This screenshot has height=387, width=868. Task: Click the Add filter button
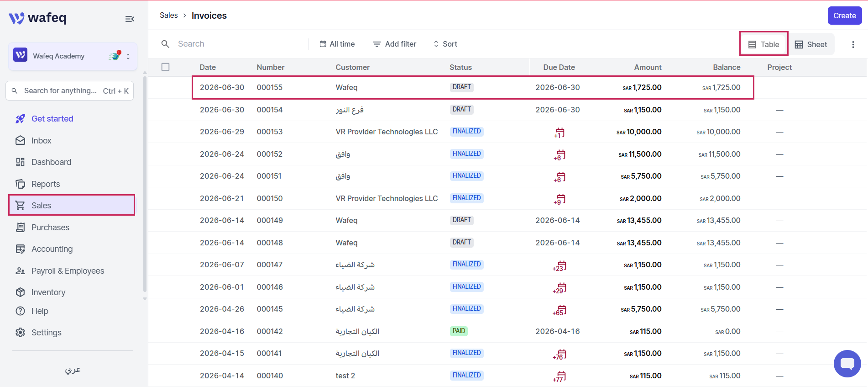tap(394, 44)
